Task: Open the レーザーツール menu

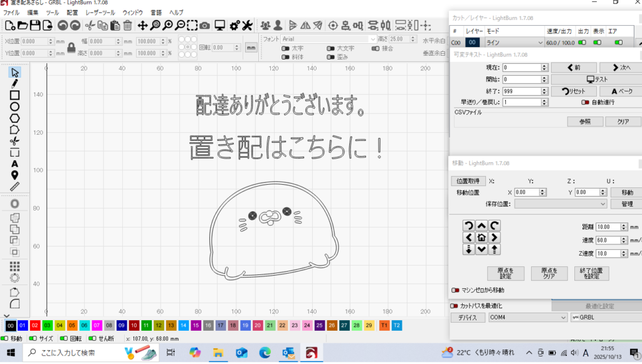Action: [100, 13]
